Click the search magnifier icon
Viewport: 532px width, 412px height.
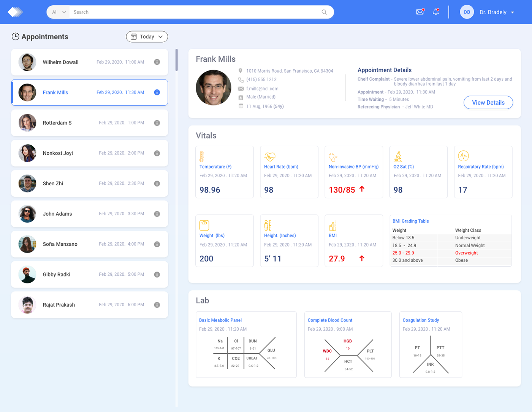click(x=324, y=12)
